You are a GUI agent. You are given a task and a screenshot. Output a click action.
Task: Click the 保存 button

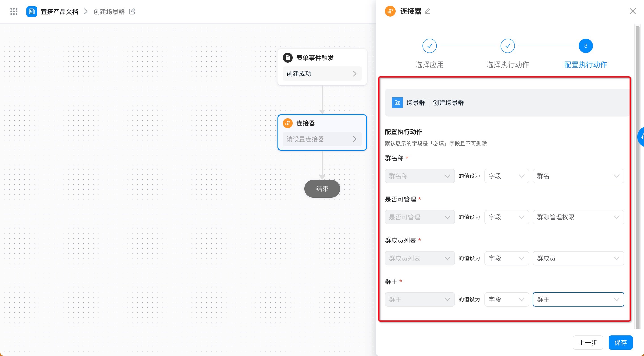click(621, 343)
